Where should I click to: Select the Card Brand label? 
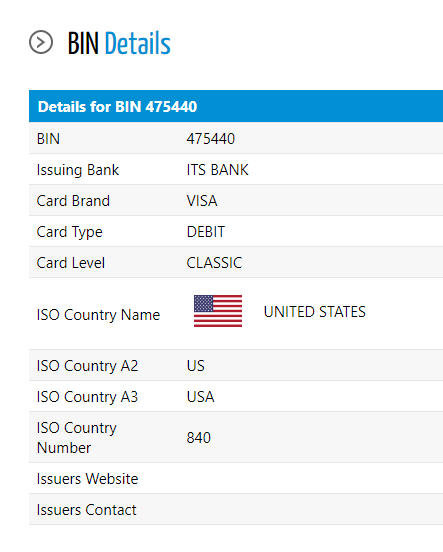point(73,201)
